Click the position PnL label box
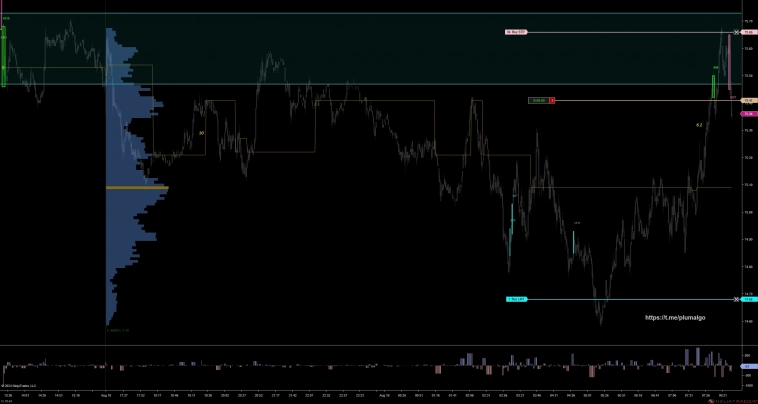Image resolution: width=758 pixels, height=404 pixels. tap(538, 100)
